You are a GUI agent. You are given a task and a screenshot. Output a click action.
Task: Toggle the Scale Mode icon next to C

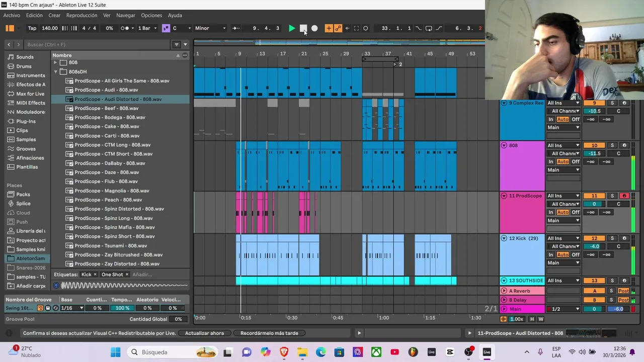coord(166,28)
